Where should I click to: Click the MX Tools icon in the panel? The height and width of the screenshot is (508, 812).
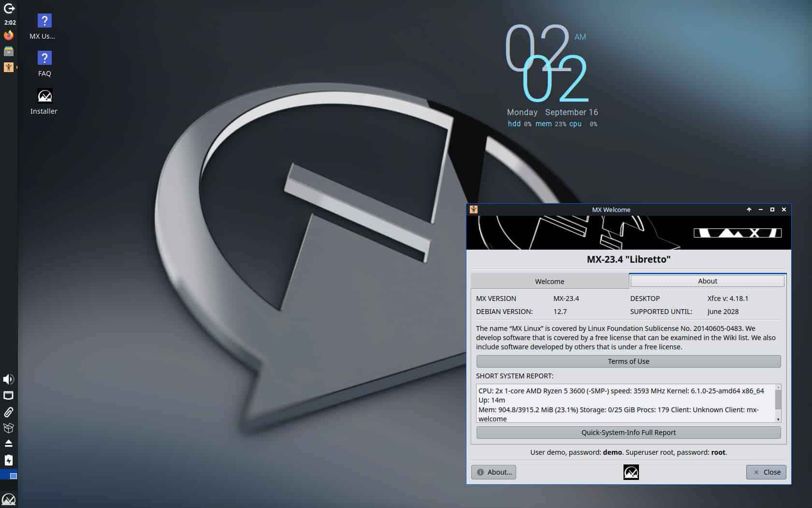(x=8, y=67)
